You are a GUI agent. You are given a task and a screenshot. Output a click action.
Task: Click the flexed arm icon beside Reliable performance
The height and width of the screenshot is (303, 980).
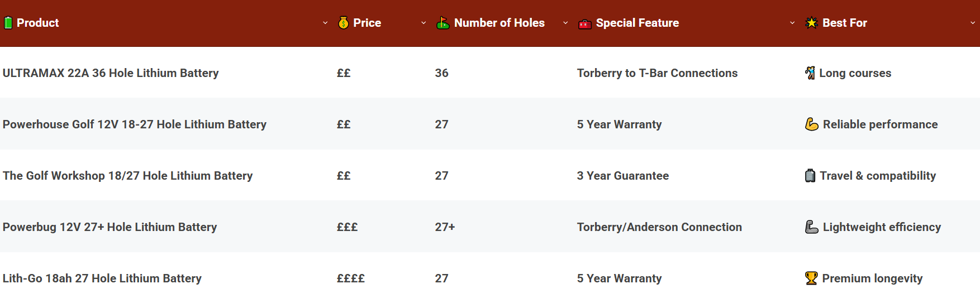click(811, 124)
